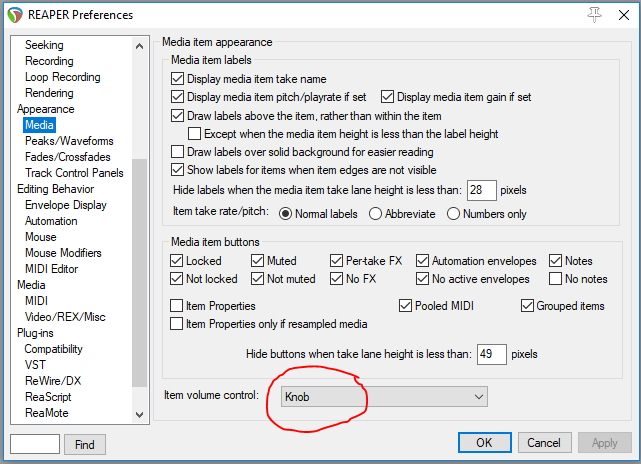Select the Normal labels radio button

point(285,214)
